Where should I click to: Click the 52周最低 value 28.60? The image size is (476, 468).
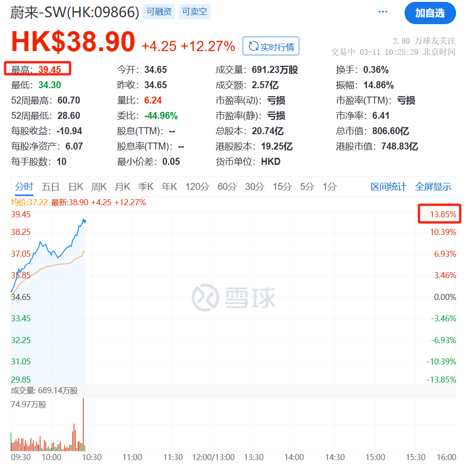69,116
